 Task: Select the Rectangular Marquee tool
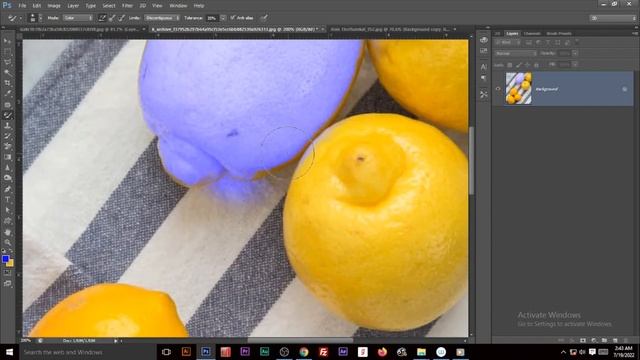click(x=7, y=52)
